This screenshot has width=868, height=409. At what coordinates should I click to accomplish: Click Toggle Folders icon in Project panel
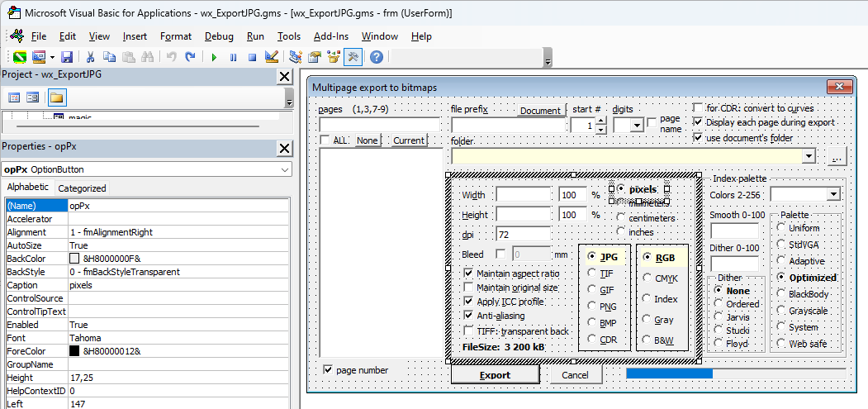[56, 97]
